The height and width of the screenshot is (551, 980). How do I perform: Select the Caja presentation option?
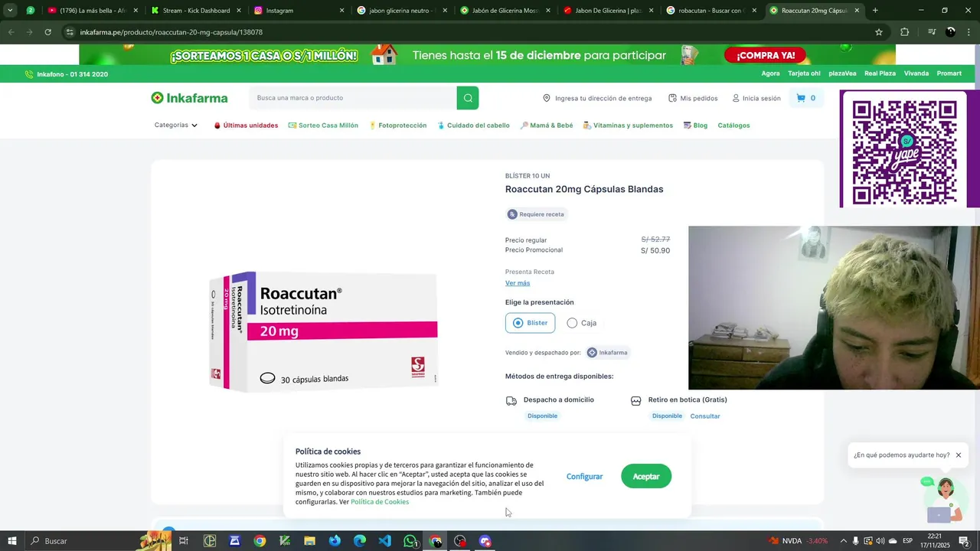coord(582,323)
